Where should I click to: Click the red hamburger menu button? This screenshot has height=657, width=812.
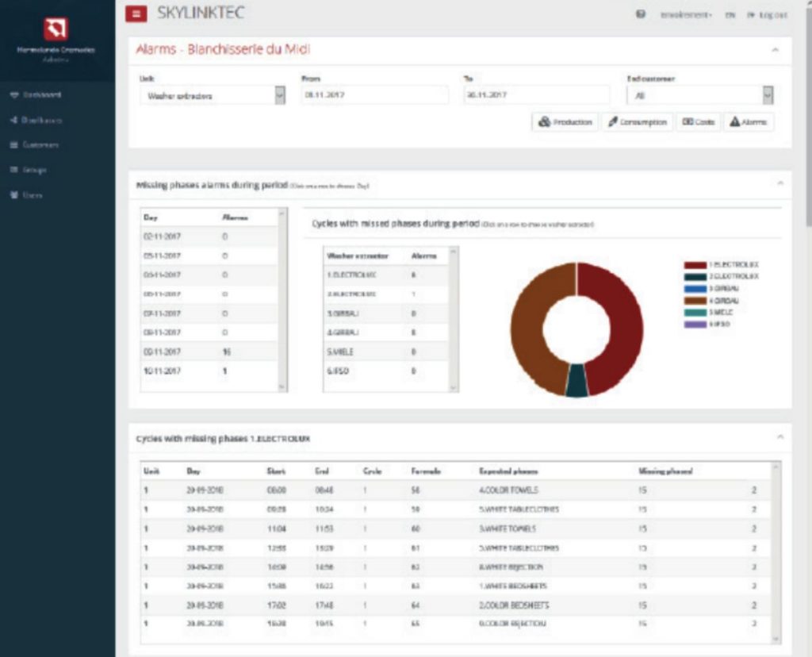(x=136, y=13)
